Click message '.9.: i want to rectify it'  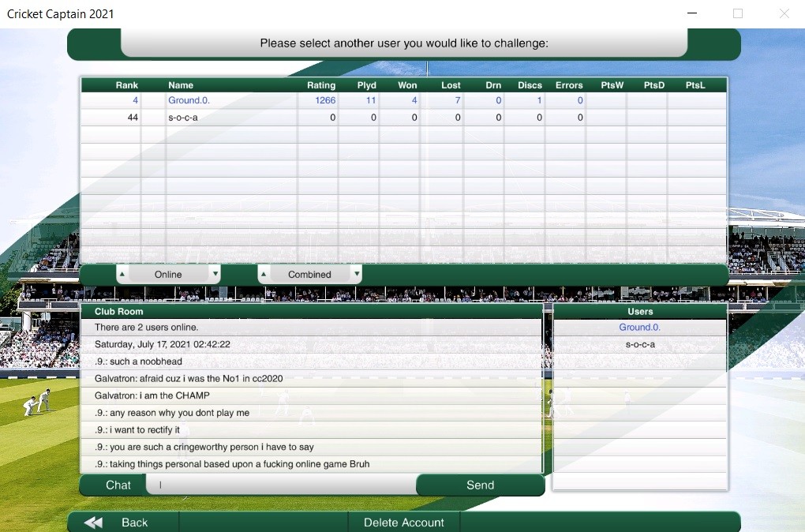click(137, 430)
